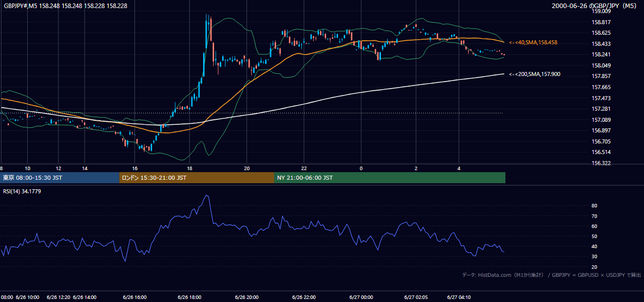Click RSI axis level 50
This screenshot has height=302, width=644.
(x=594, y=237)
